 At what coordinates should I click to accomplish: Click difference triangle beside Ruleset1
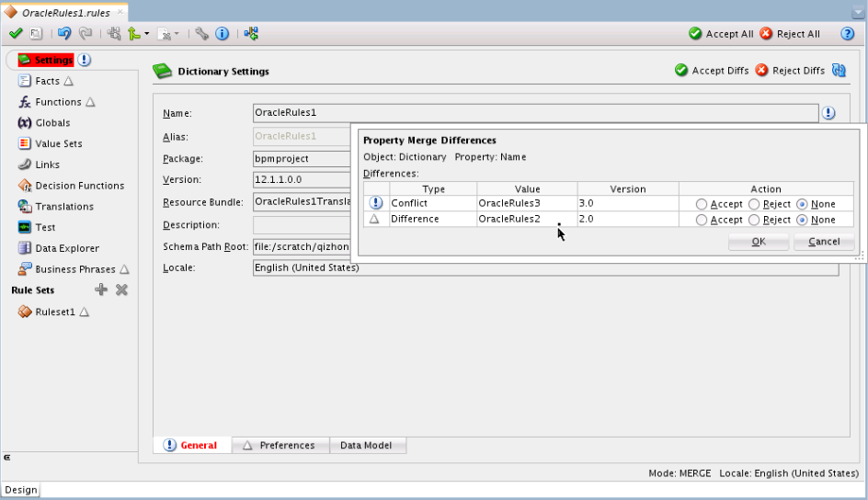coord(85,312)
